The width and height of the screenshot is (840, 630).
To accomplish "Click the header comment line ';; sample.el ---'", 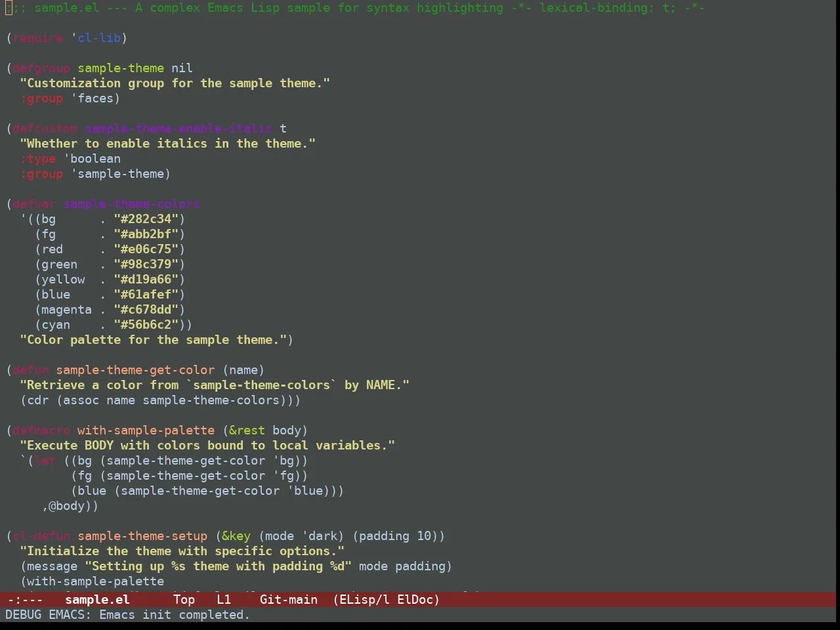I will point(355,8).
